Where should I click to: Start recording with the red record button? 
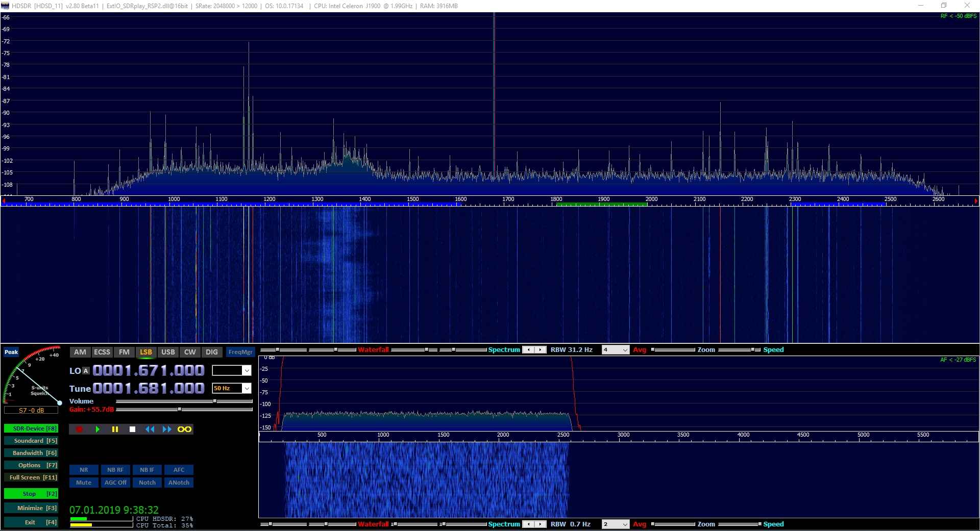click(79, 429)
